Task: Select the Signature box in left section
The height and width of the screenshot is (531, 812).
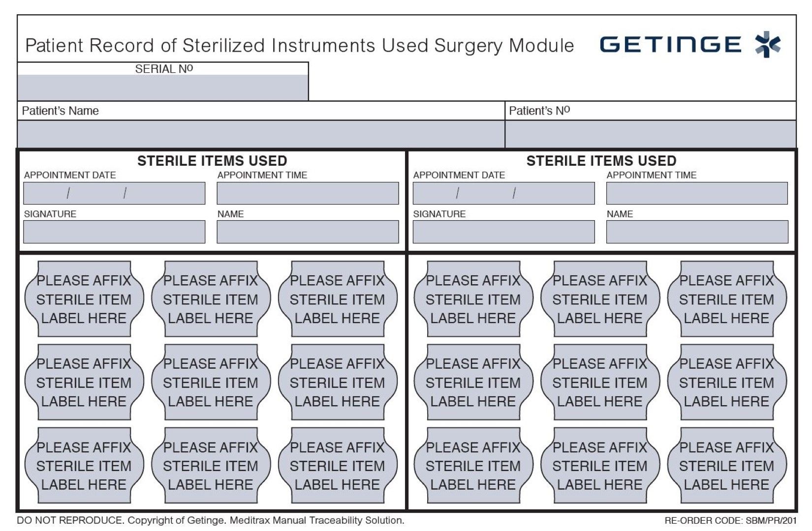Action: coord(114,232)
